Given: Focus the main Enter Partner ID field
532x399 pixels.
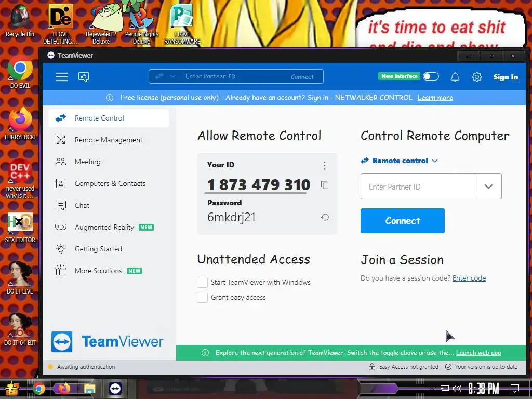Looking at the screenshot, I should pos(418,187).
